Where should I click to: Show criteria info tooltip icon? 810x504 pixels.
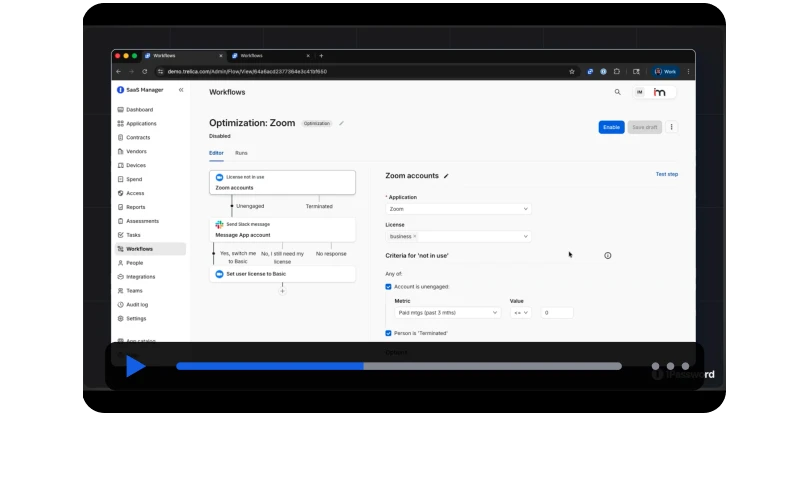tap(608, 256)
